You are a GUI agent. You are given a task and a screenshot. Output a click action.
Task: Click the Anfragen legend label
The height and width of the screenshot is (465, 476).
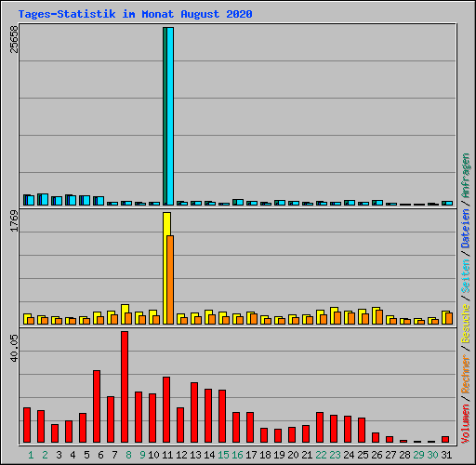(466, 176)
